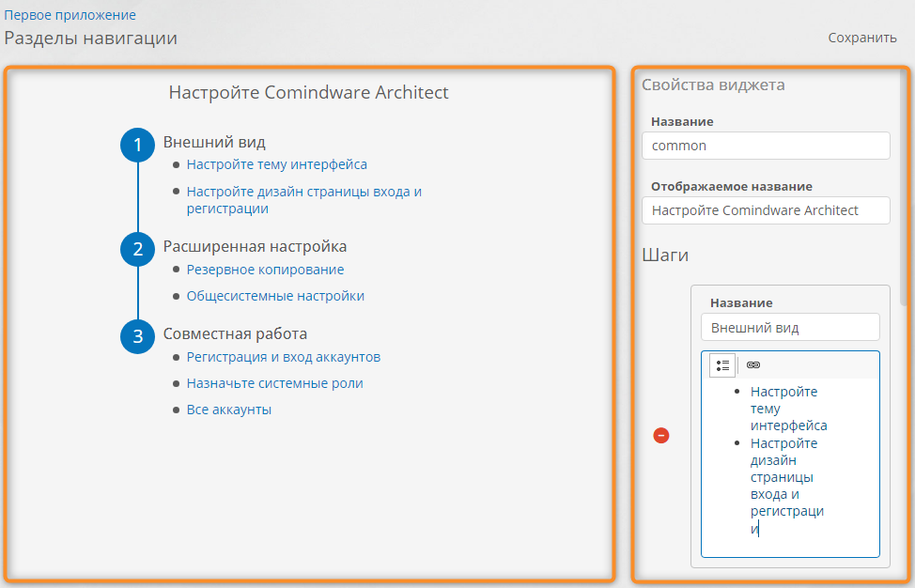915x588 pixels.
Task: Open the Назначьте системные роли link
Action: 274,383
